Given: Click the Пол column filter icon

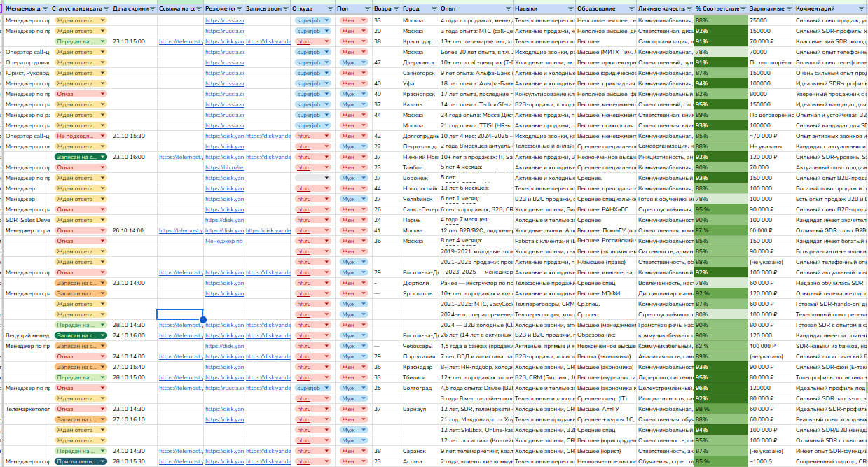Looking at the screenshot, I should (x=366, y=9).
